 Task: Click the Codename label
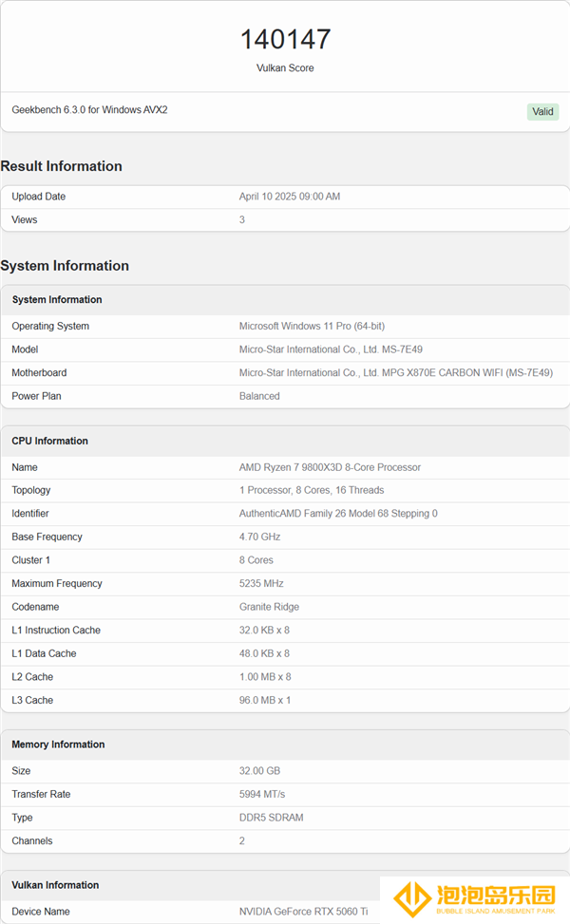point(35,607)
